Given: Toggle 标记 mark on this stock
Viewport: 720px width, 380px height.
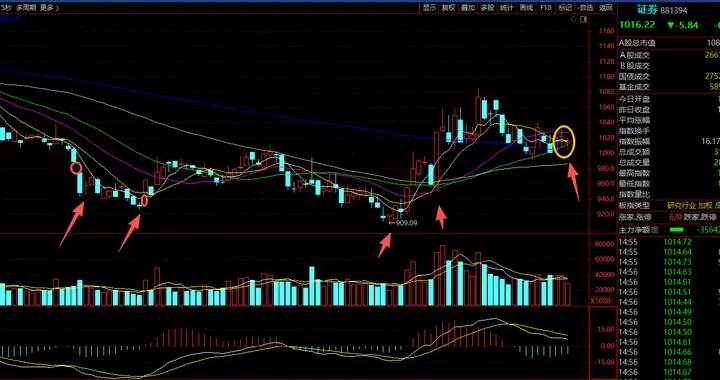Looking at the screenshot, I should click(x=565, y=8).
